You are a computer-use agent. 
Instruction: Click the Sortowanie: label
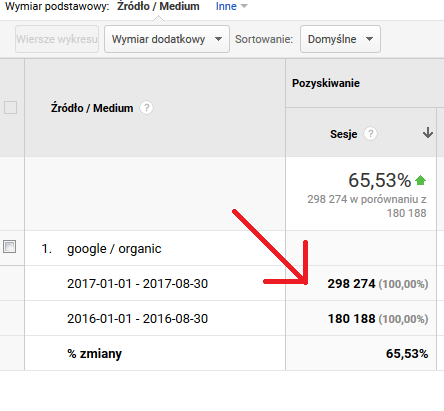pos(264,39)
